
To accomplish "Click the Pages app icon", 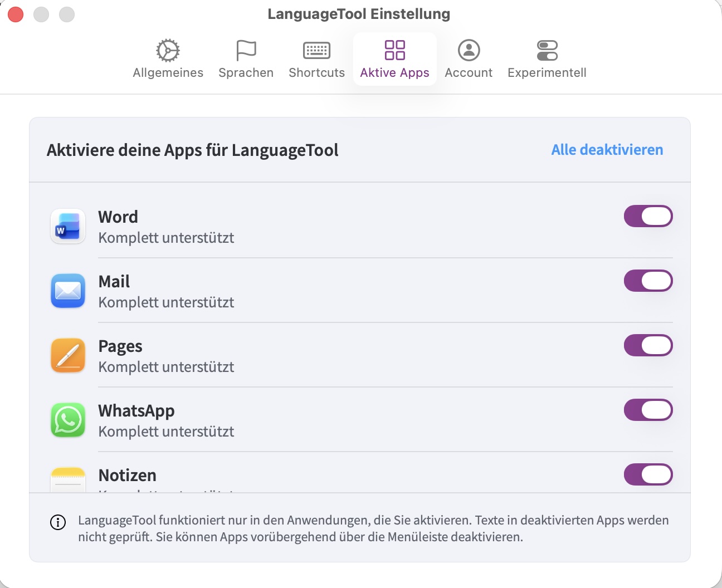I will click(x=68, y=356).
